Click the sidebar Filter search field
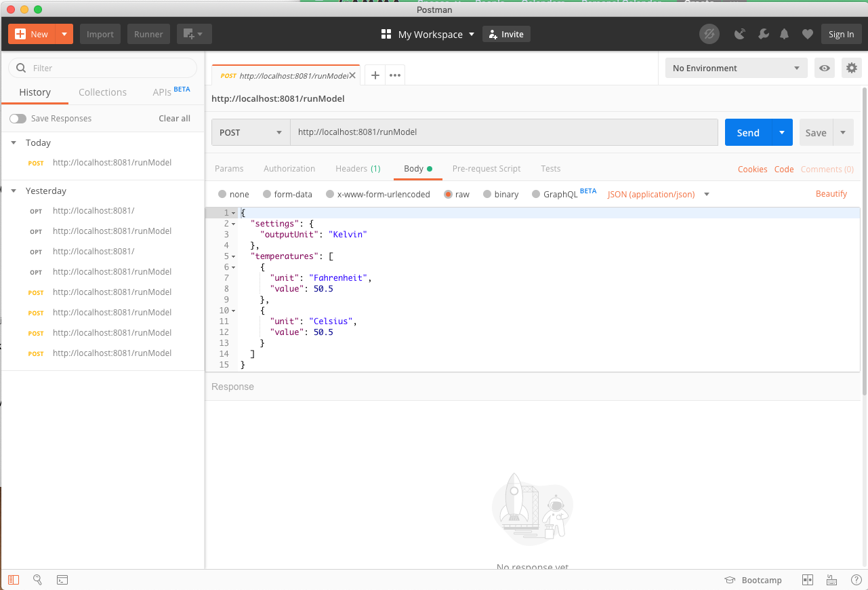The image size is (868, 590). (x=102, y=68)
